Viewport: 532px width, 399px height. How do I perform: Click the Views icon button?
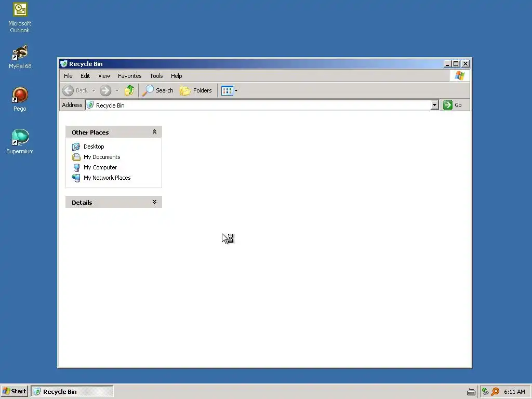pyautogui.click(x=227, y=90)
